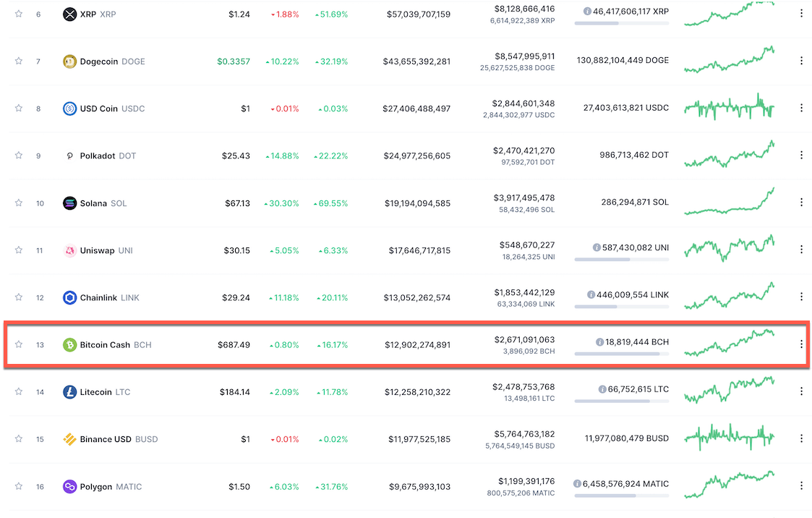Viewport: 812px width, 518px height.
Task: Toggle the watchlist star for Polkadot
Action: coord(19,156)
